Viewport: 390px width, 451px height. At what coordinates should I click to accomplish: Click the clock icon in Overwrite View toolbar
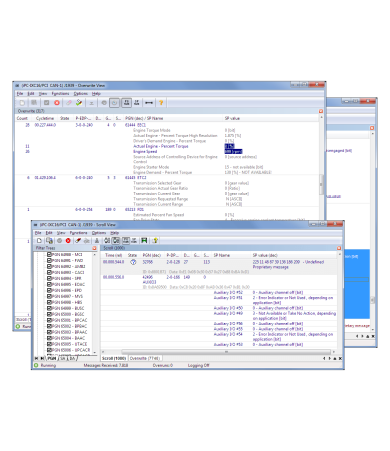point(114,103)
